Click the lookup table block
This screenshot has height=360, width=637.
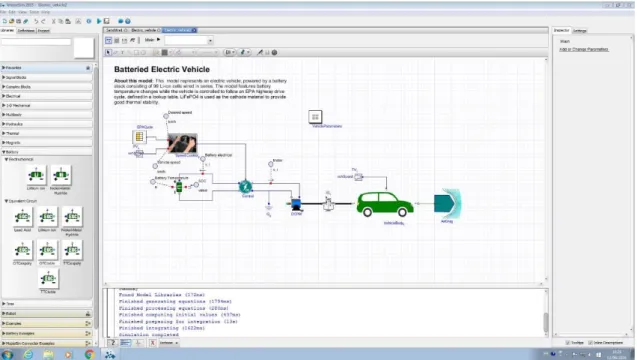click(x=139, y=137)
